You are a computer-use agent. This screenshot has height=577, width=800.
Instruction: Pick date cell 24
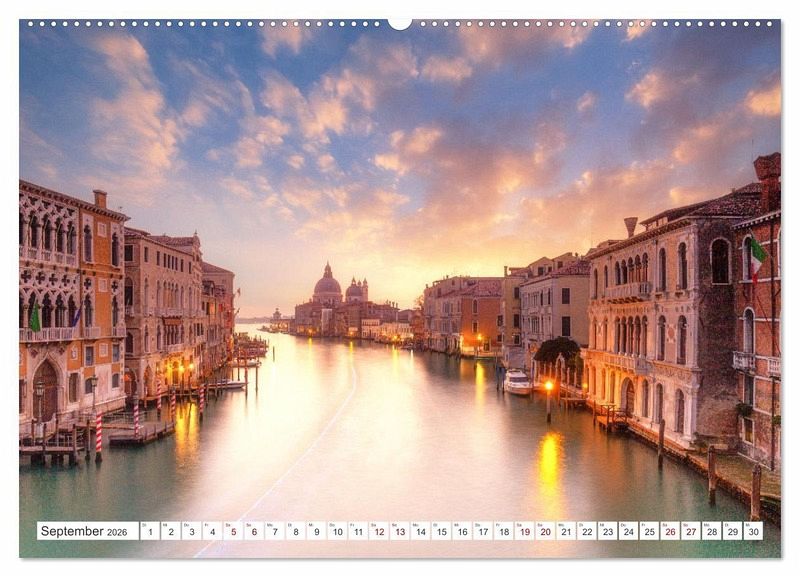629,531
